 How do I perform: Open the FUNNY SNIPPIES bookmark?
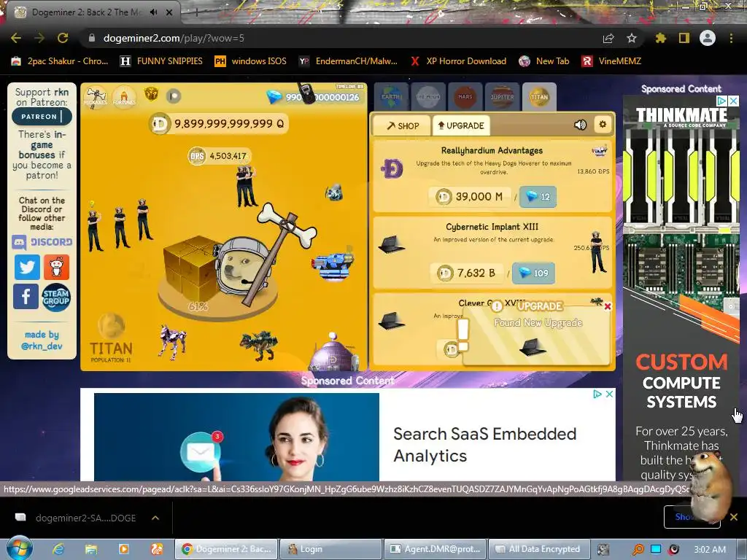(161, 61)
